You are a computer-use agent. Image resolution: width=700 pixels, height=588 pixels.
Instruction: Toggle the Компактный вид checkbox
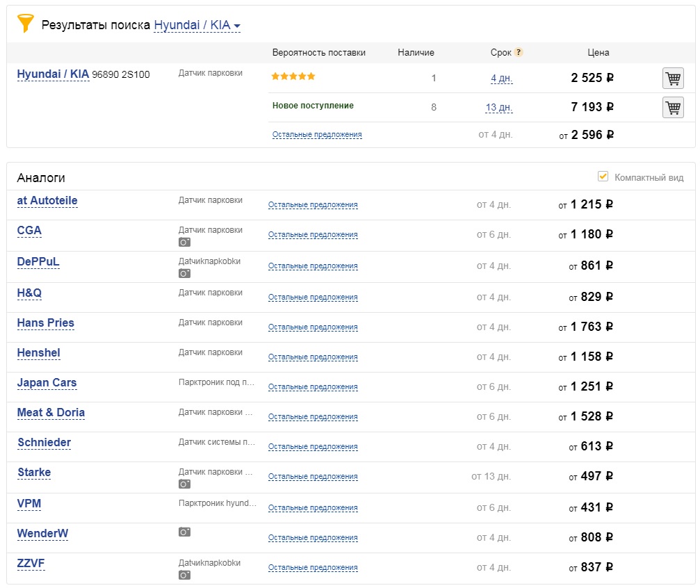point(603,177)
